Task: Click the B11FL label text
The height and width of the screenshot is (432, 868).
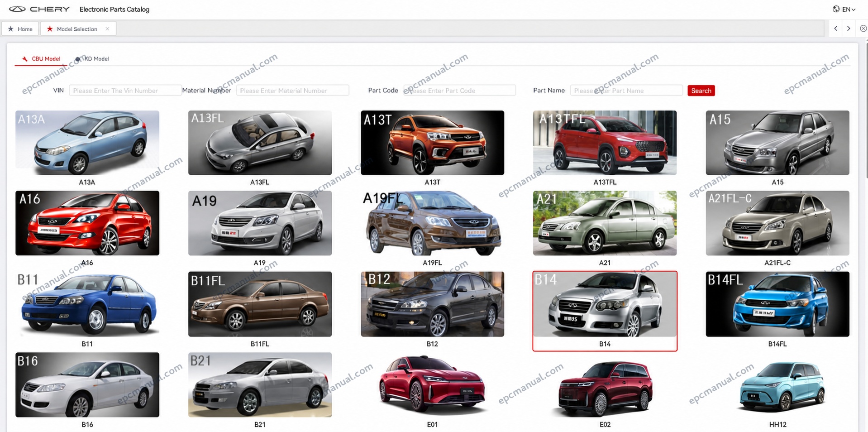Action: pos(260,344)
